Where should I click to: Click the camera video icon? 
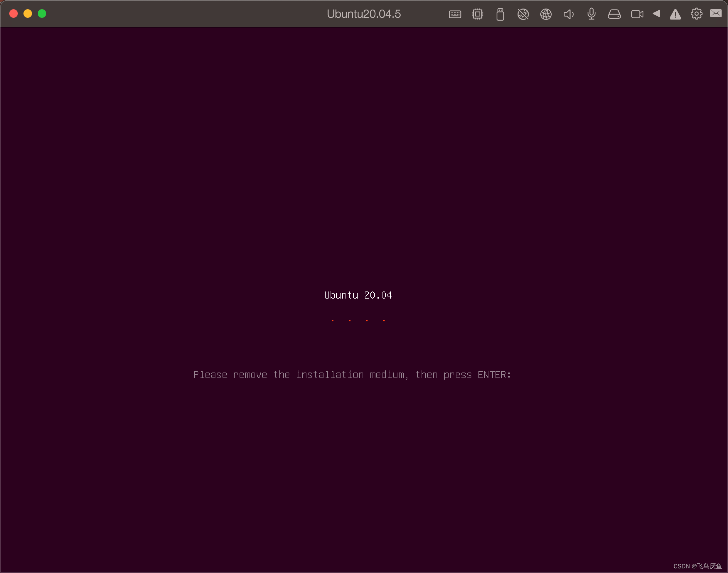click(x=637, y=14)
